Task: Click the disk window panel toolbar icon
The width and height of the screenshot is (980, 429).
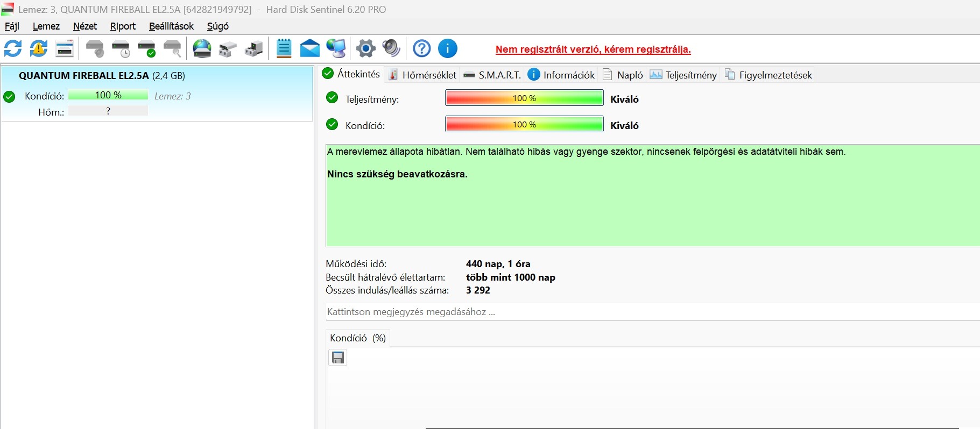Action: (x=65, y=48)
